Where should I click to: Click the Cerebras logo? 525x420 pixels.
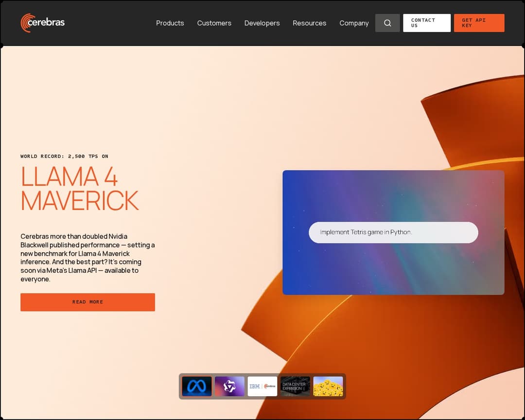(42, 23)
